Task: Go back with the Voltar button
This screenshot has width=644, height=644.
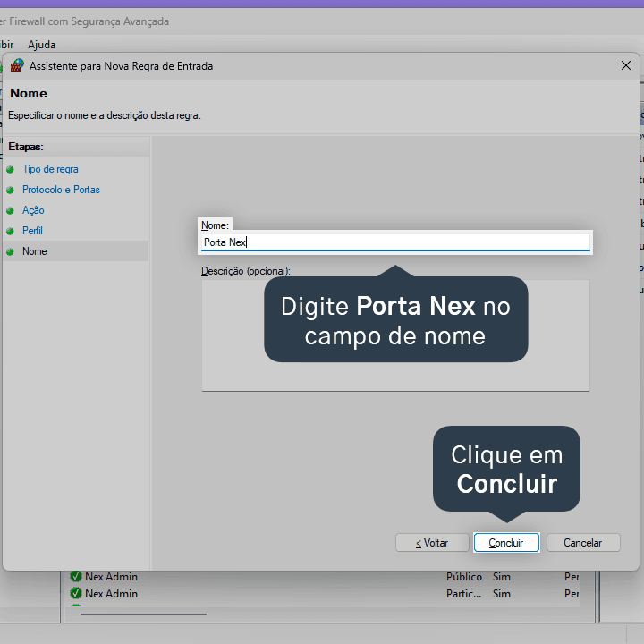Action: 432,543
